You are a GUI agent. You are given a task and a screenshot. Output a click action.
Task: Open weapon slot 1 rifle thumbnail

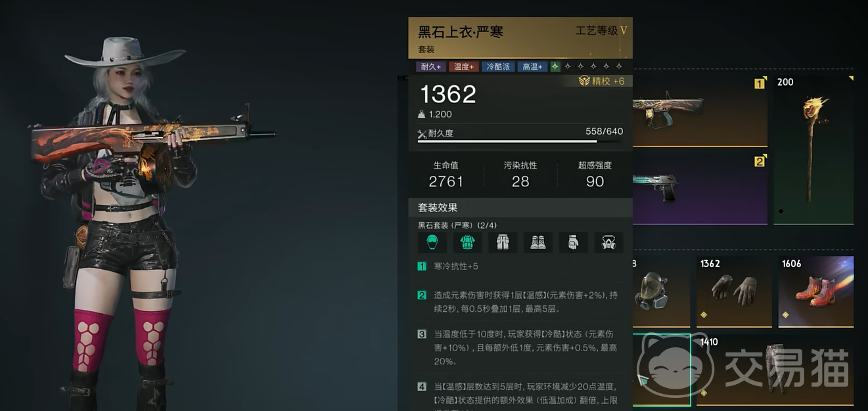click(700, 110)
